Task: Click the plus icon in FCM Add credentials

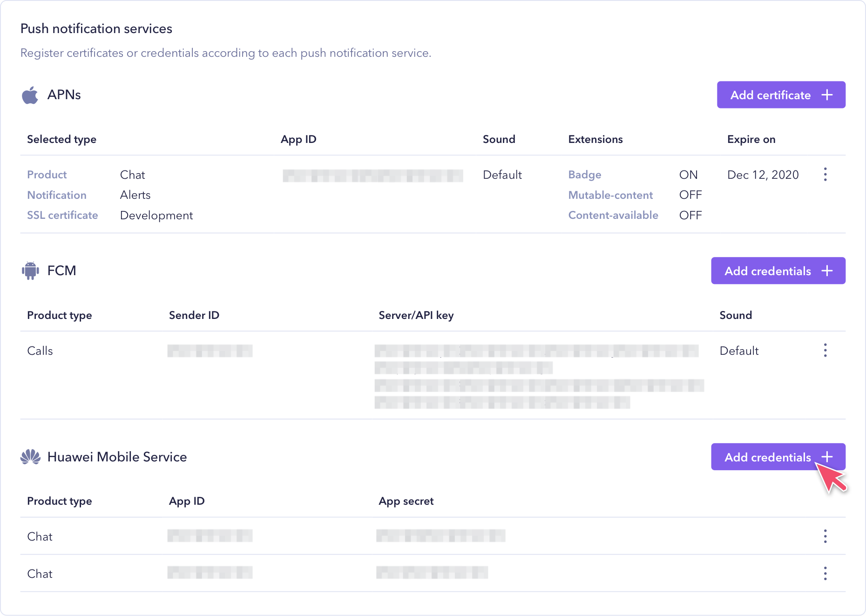Action: (x=827, y=271)
